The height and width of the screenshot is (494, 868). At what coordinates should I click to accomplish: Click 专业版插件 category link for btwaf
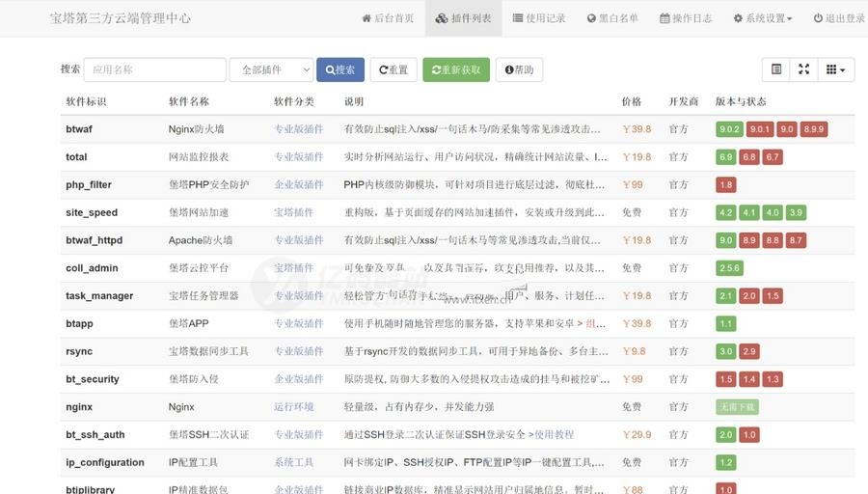pyautogui.click(x=299, y=129)
